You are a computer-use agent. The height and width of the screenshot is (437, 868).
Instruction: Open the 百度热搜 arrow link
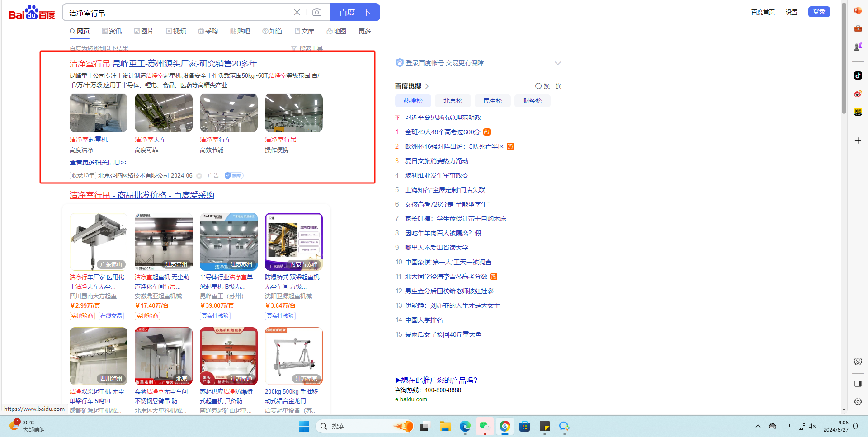pos(427,86)
